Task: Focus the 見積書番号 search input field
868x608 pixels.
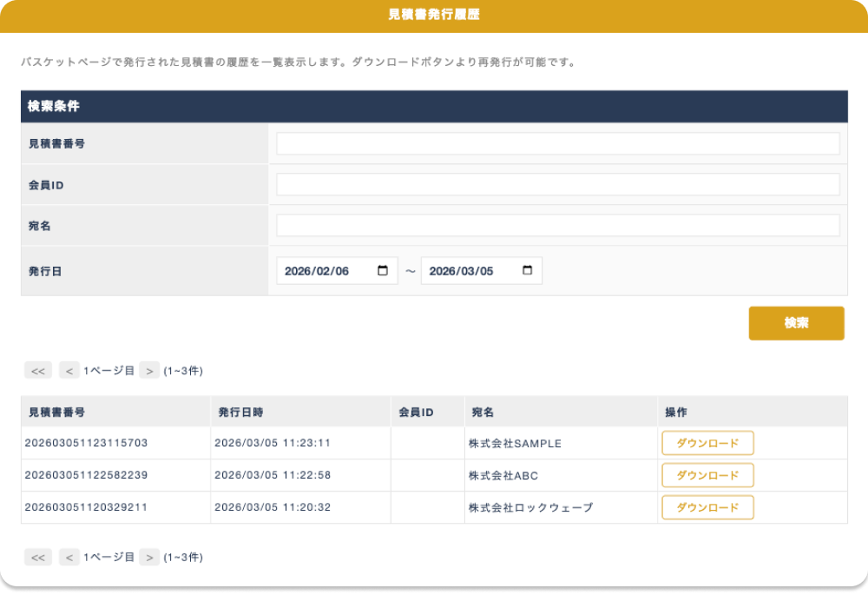Action: (x=557, y=144)
